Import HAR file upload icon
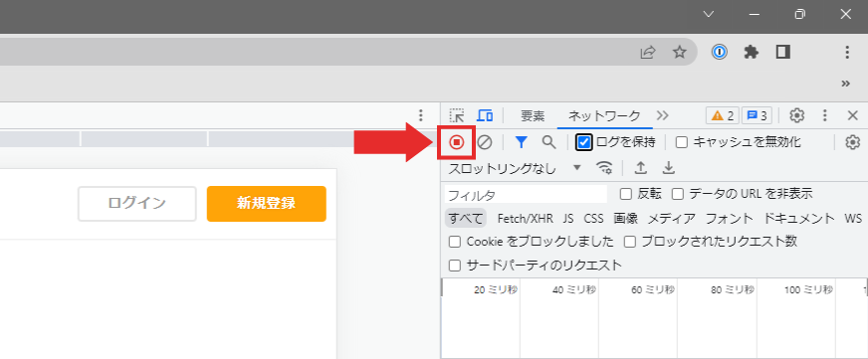Screen dimensions: 868x359 [640, 168]
